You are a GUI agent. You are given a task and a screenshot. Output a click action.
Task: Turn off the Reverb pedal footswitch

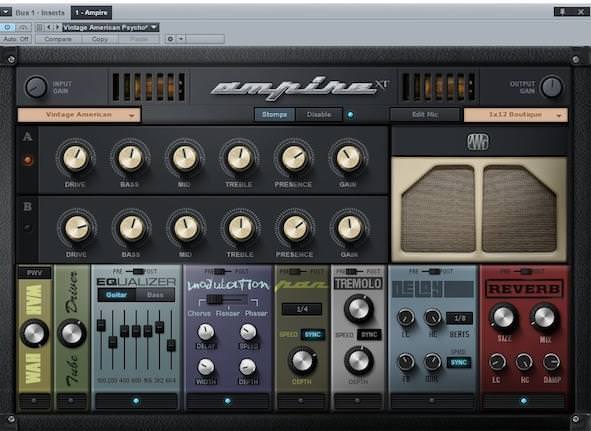pos(524,401)
